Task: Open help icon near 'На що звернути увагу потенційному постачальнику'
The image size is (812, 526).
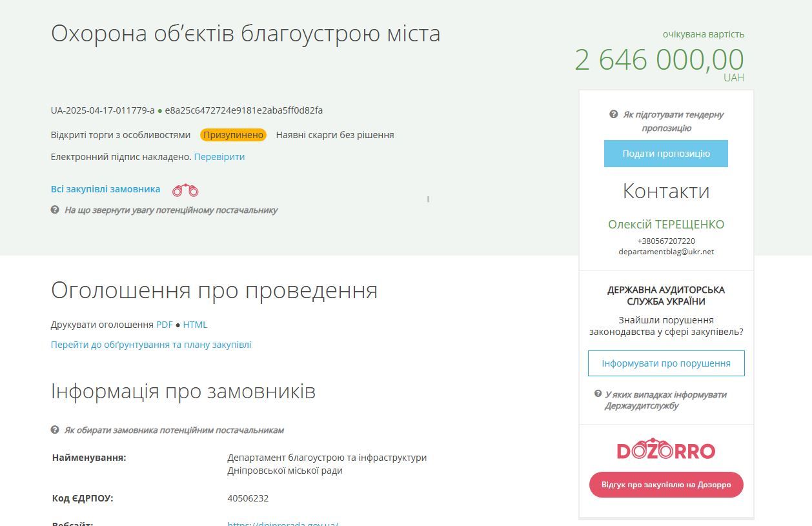Action: click(x=54, y=210)
